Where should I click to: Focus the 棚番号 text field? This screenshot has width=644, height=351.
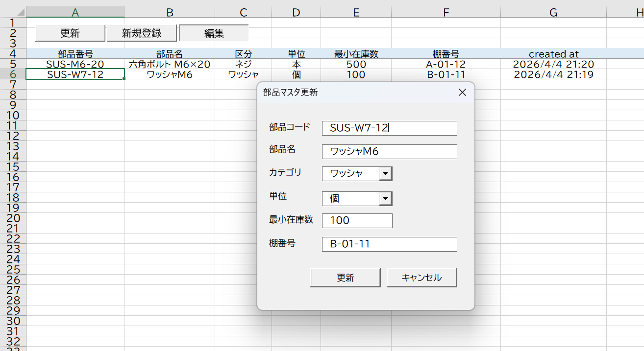click(389, 244)
